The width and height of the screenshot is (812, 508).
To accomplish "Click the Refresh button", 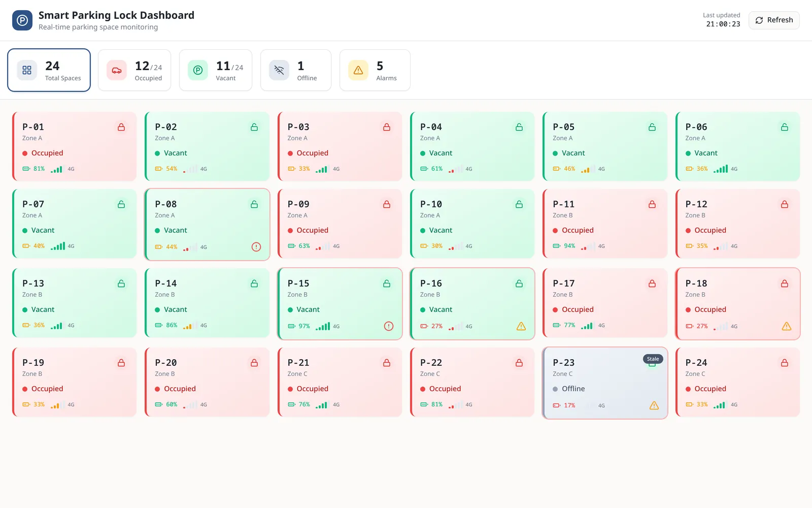I will pos(774,20).
